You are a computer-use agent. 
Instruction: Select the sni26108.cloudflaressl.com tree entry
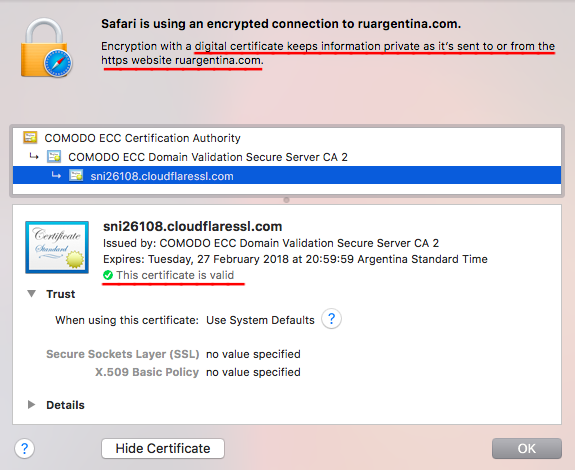point(287,176)
